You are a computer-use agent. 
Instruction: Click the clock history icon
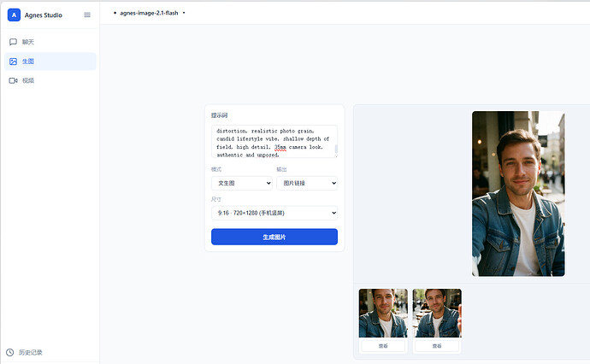[x=9, y=352]
